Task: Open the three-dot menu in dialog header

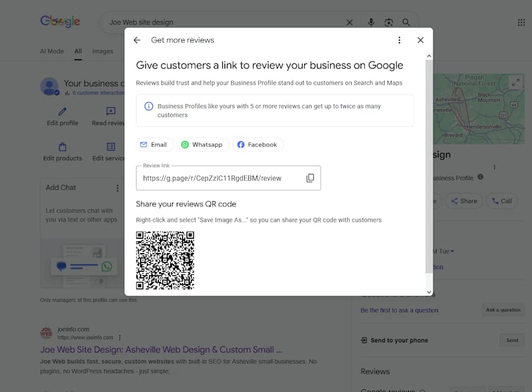Action: pos(400,40)
